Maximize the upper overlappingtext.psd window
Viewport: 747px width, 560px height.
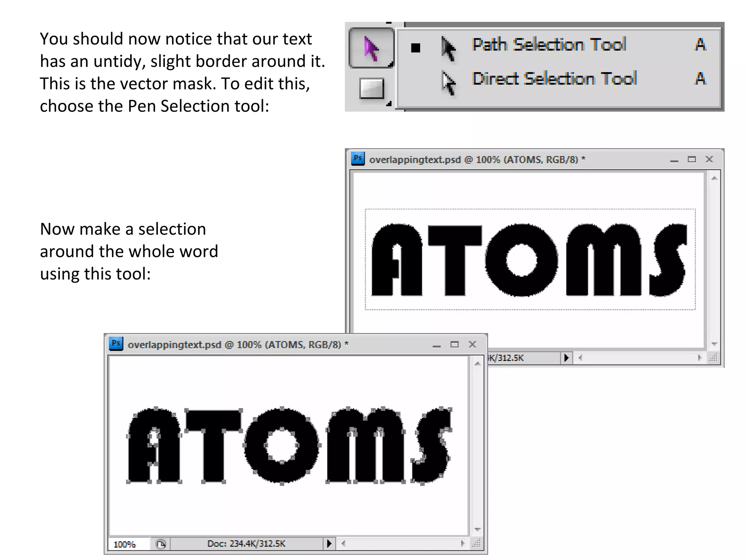tap(692, 159)
